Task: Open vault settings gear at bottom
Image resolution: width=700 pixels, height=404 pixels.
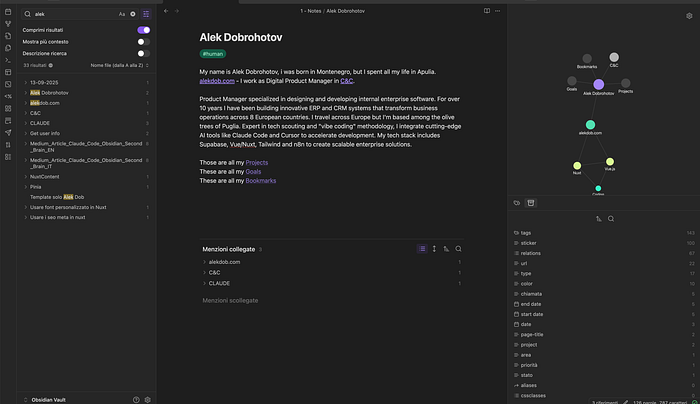Action: pyautogui.click(x=148, y=400)
